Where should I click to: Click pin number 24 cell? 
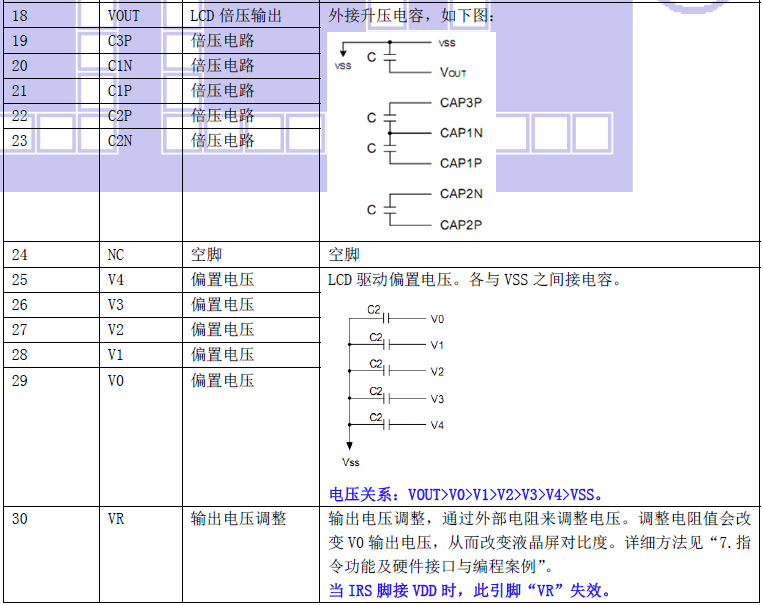[x=51, y=254]
